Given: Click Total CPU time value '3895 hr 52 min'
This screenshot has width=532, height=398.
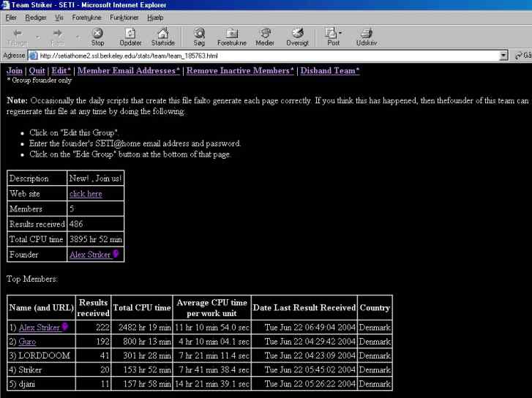Looking at the screenshot, I should pos(96,239).
